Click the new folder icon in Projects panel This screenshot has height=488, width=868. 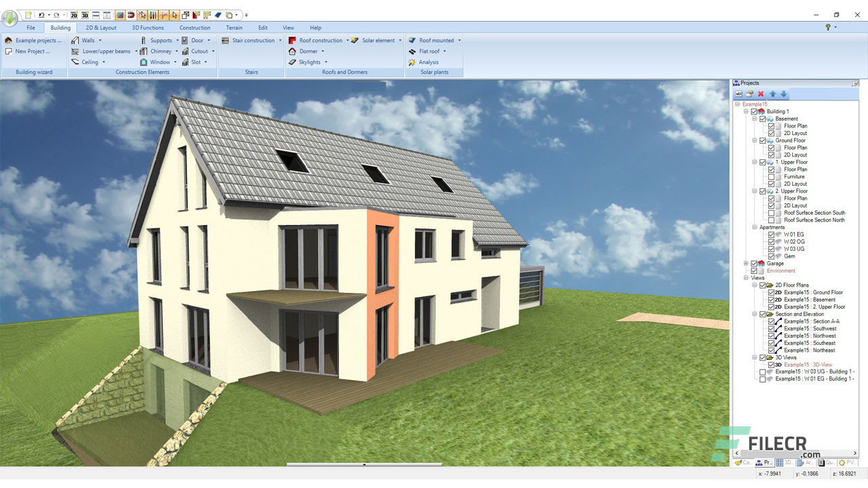[750, 94]
